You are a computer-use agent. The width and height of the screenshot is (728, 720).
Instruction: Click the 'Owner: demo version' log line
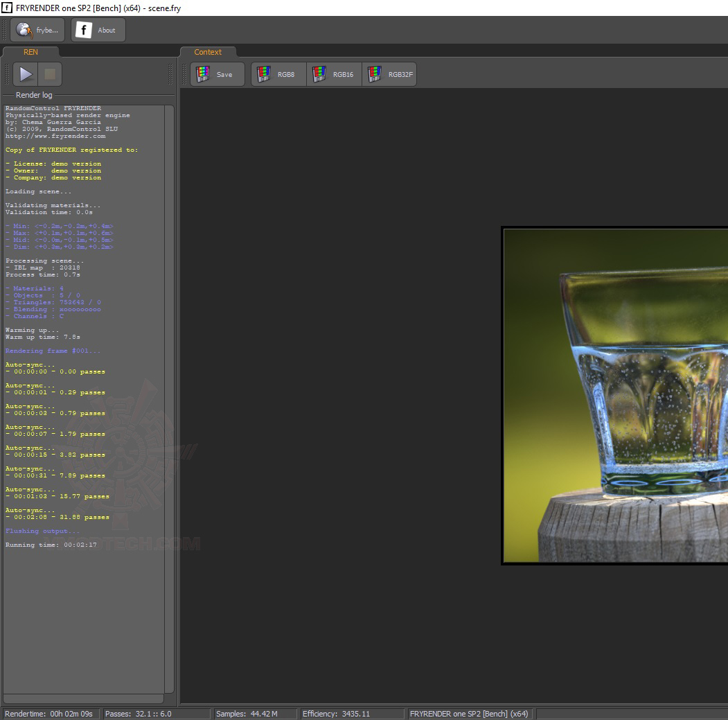tap(53, 171)
